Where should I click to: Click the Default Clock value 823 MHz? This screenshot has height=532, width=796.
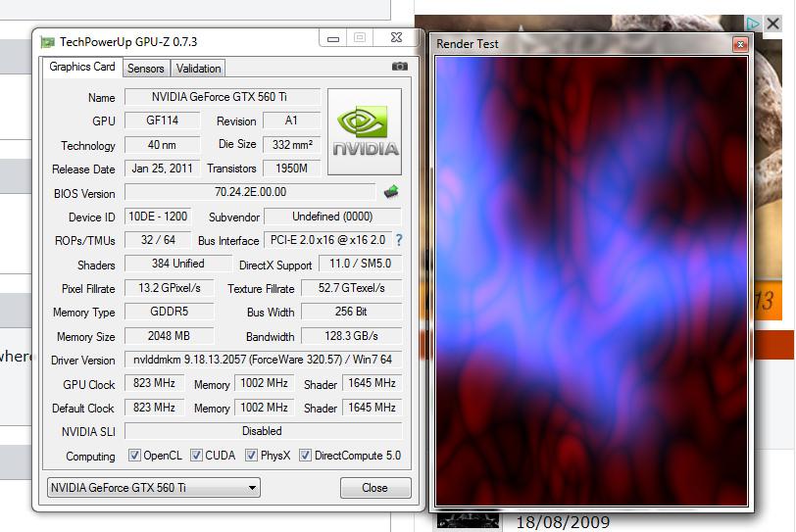pyautogui.click(x=154, y=408)
